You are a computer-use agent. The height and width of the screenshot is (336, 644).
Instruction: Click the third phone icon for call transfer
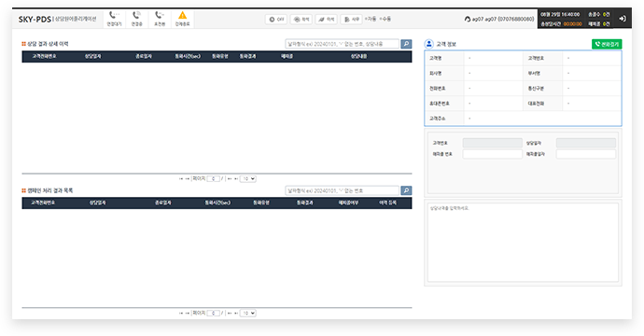160,16
